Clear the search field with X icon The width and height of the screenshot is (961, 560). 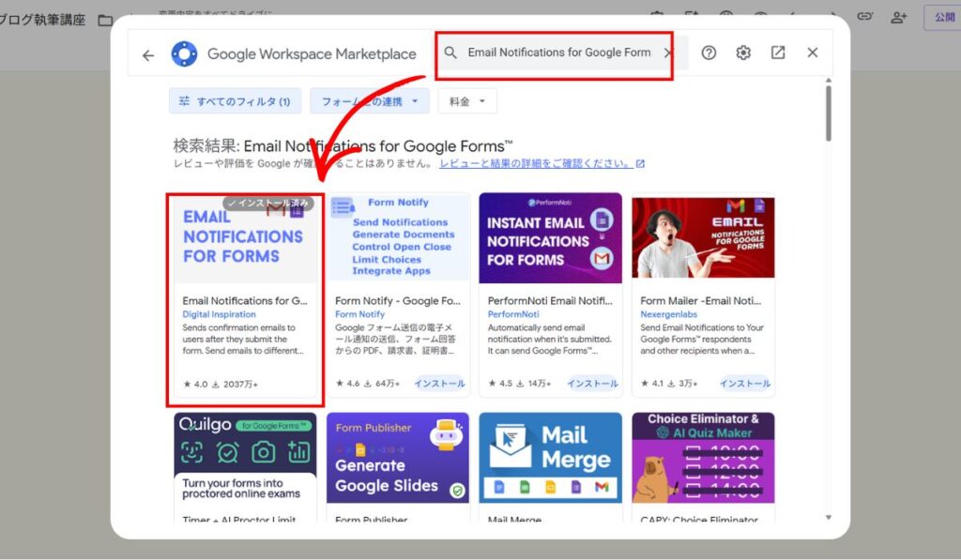(x=667, y=53)
